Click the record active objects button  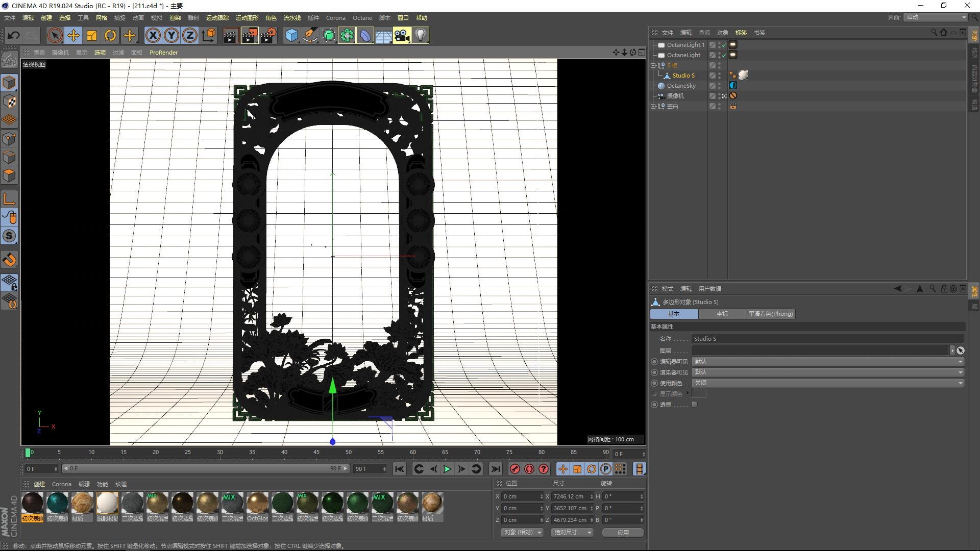point(515,469)
